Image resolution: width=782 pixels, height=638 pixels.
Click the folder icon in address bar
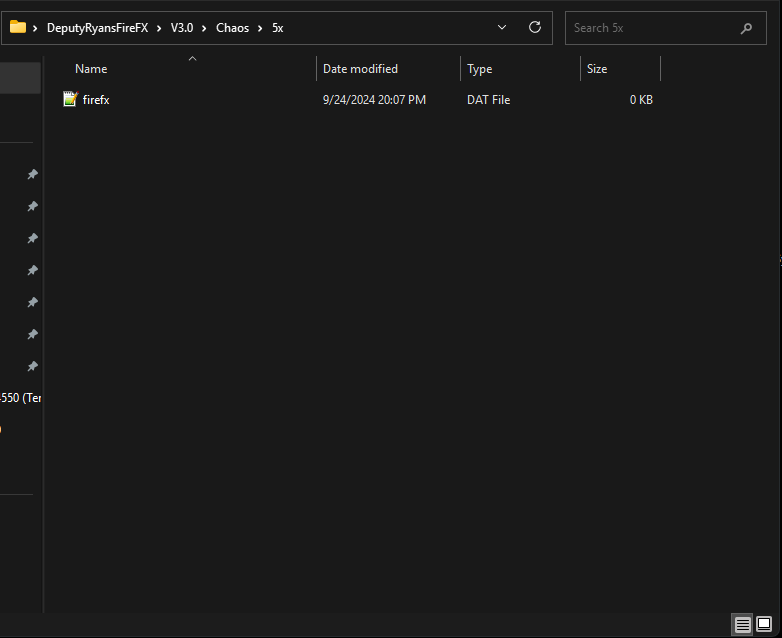coord(17,27)
